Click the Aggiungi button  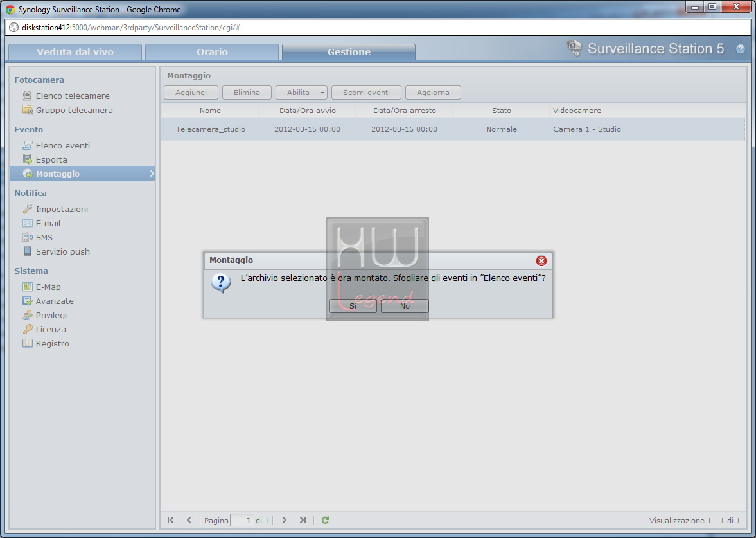[191, 92]
